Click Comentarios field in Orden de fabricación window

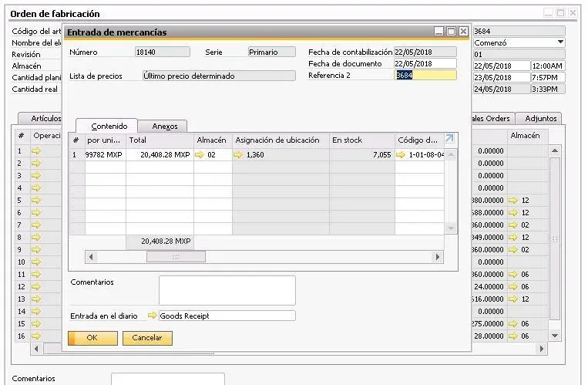(168, 379)
